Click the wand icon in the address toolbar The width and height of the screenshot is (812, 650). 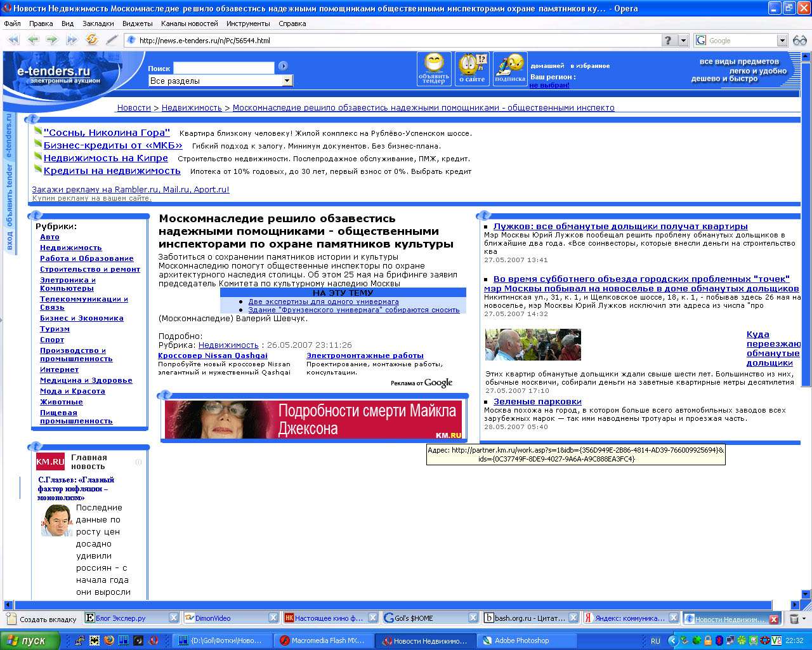point(112,40)
